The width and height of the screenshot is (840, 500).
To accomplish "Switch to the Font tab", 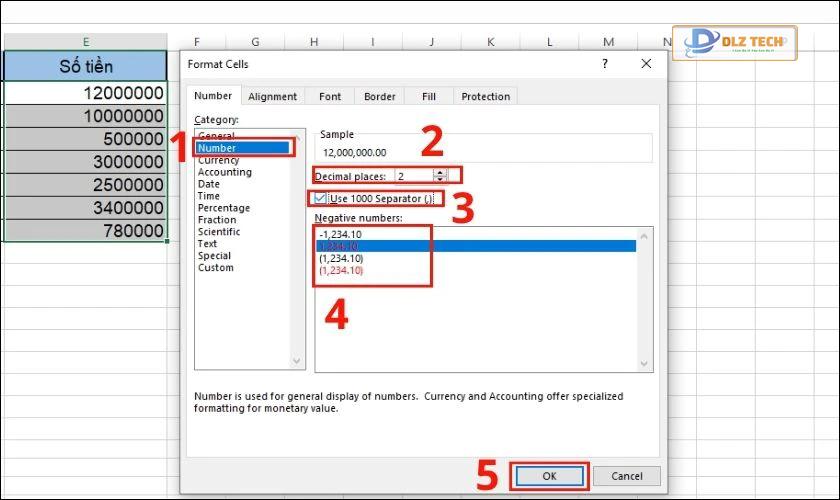I will pyautogui.click(x=329, y=96).
